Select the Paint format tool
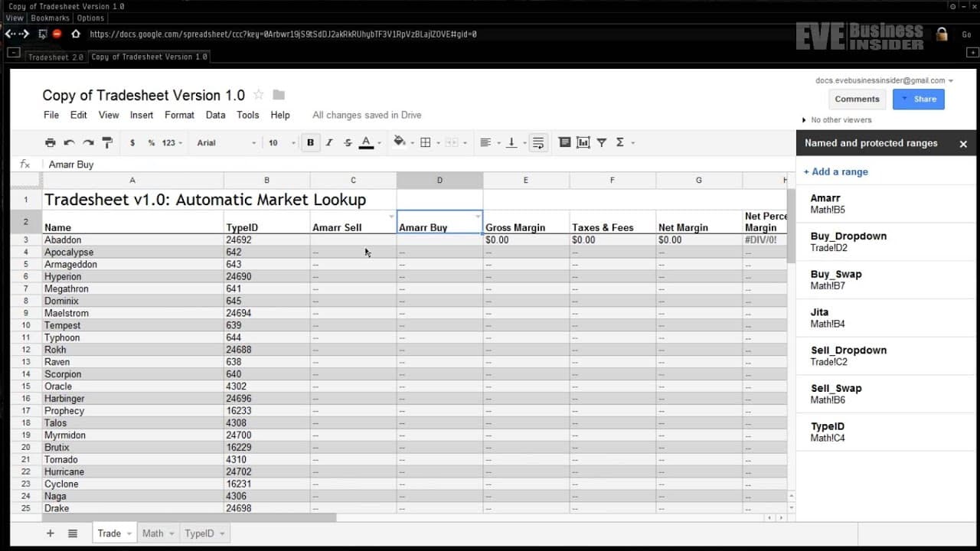This screenshot has height=551, width=980. pos(107,142)
